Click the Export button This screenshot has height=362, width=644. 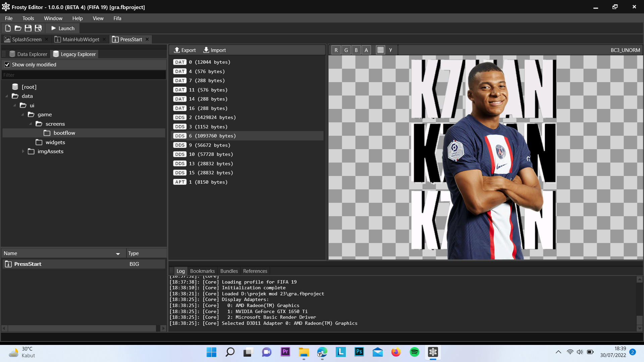click(x=185, y=50)
